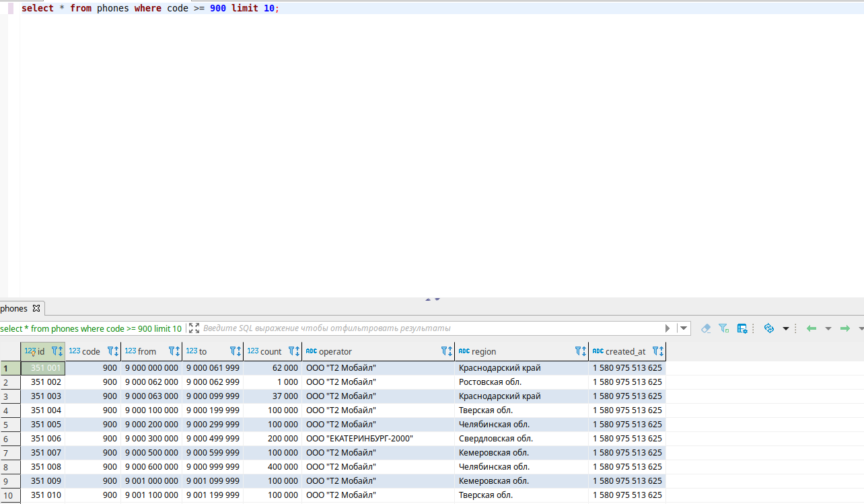Image resolution: width=864 pixels, height=504 pixels.
Task: Close the phones tab
Action: point(36,308)
